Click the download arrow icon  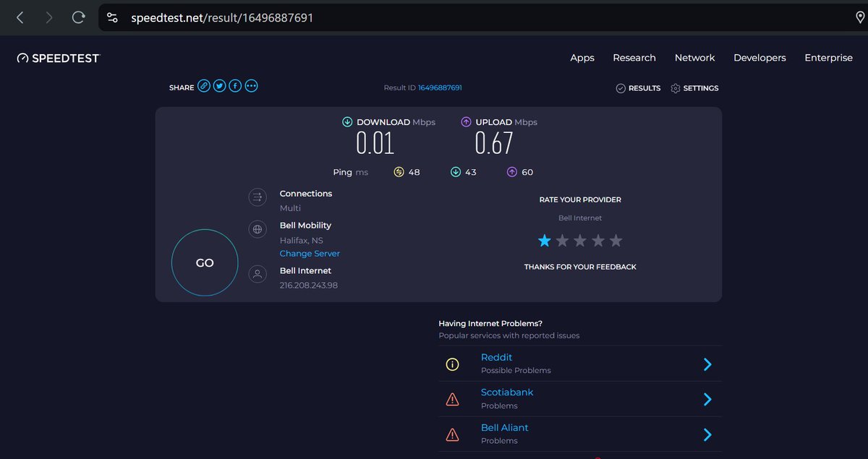tap(347, 122)
